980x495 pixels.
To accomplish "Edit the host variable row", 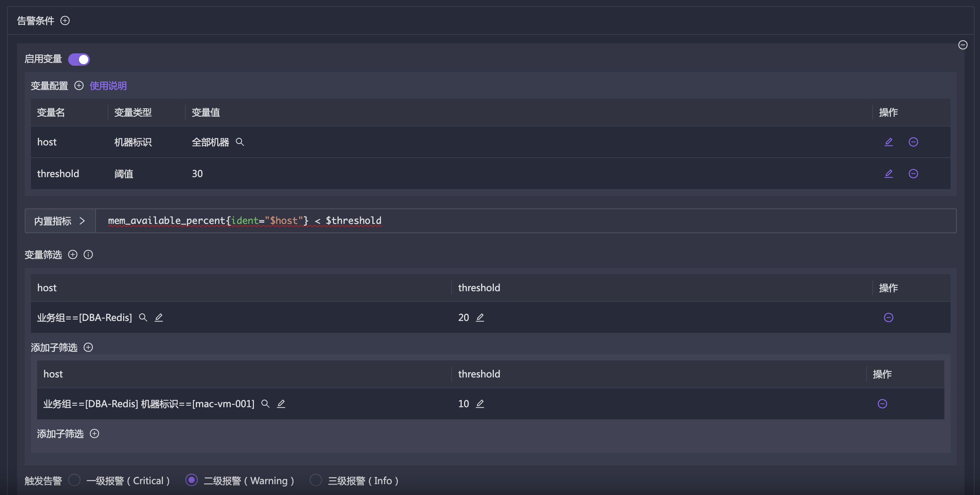I will 889,142.
